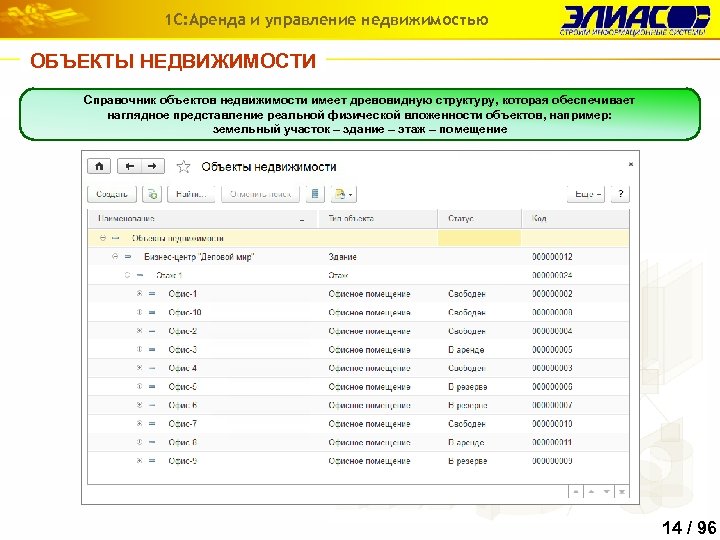Select the Офис-3 row name
The width and height of the screenshot is (720, 540).
coord(182,350)
